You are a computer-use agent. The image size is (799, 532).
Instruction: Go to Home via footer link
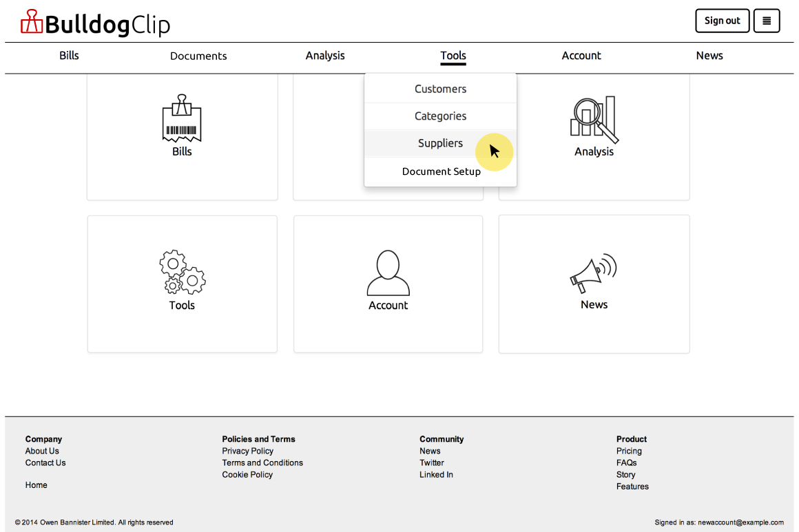(x=37, y=485)
